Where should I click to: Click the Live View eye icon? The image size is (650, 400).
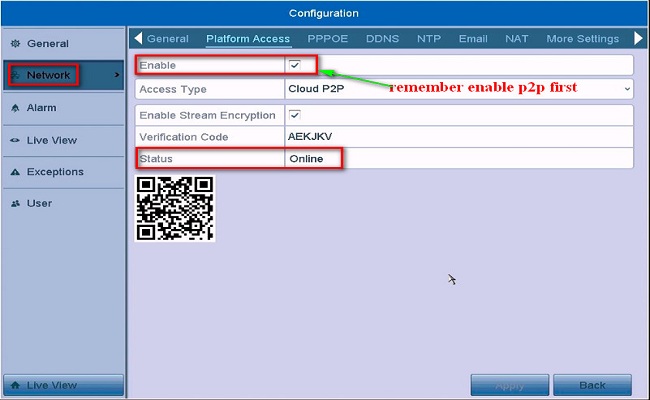pos(15,140)
